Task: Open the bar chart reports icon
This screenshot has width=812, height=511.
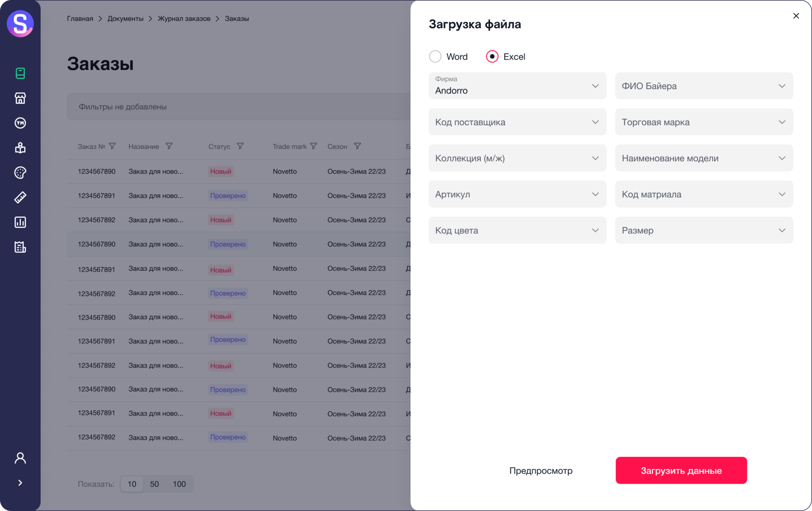Action: (20, 222)
